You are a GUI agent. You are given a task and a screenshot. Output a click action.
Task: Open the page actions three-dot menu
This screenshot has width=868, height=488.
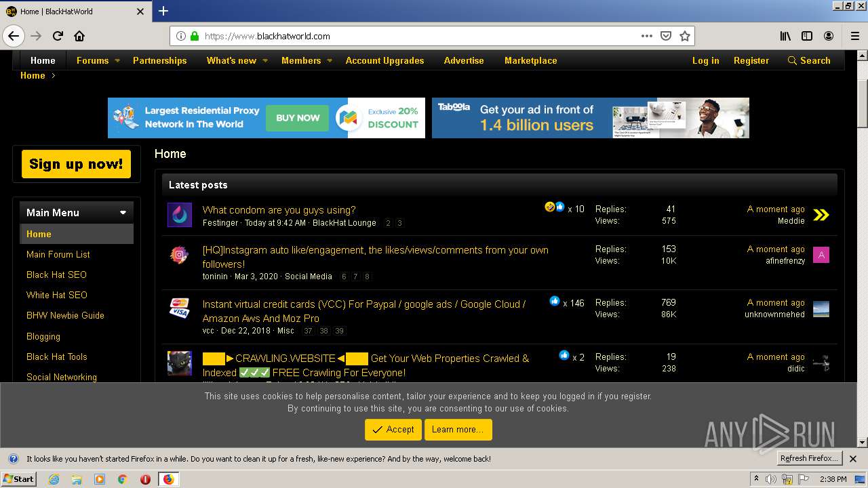(647, 36)
